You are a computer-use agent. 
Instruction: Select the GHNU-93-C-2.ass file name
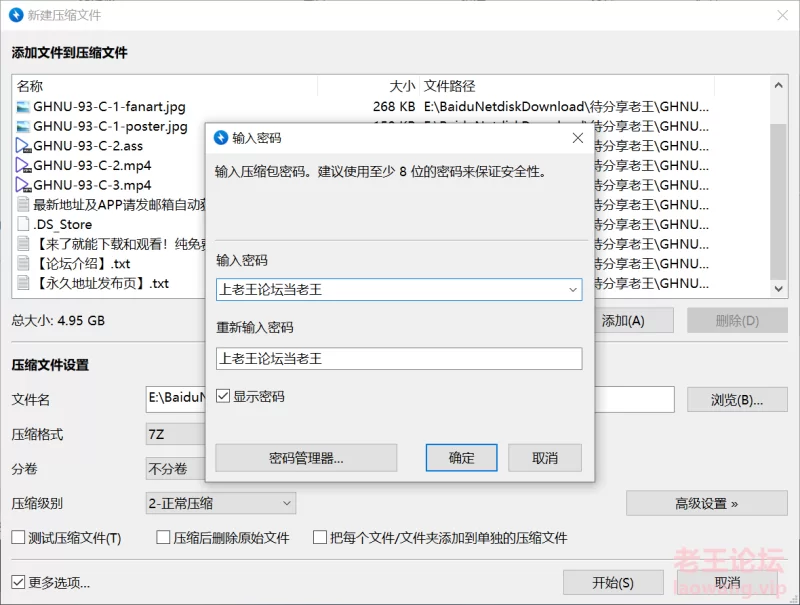point(88,146)
